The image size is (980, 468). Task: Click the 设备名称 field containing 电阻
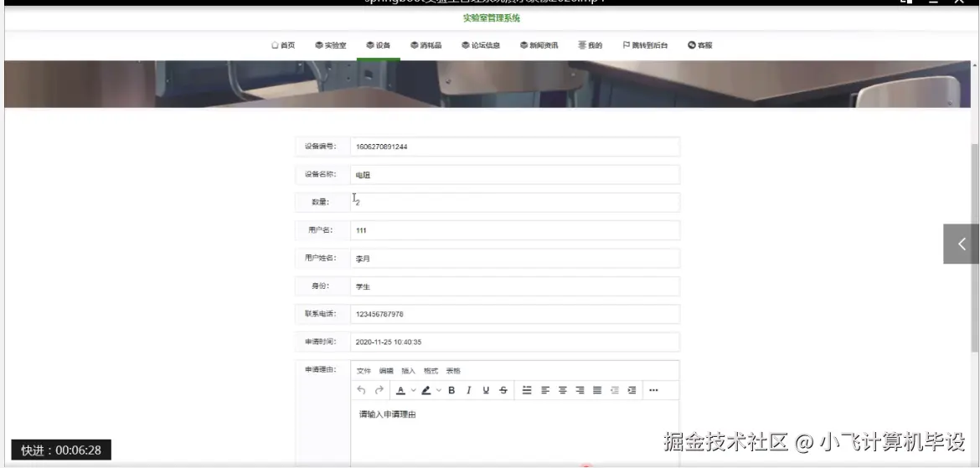click(x=515, y=175)
